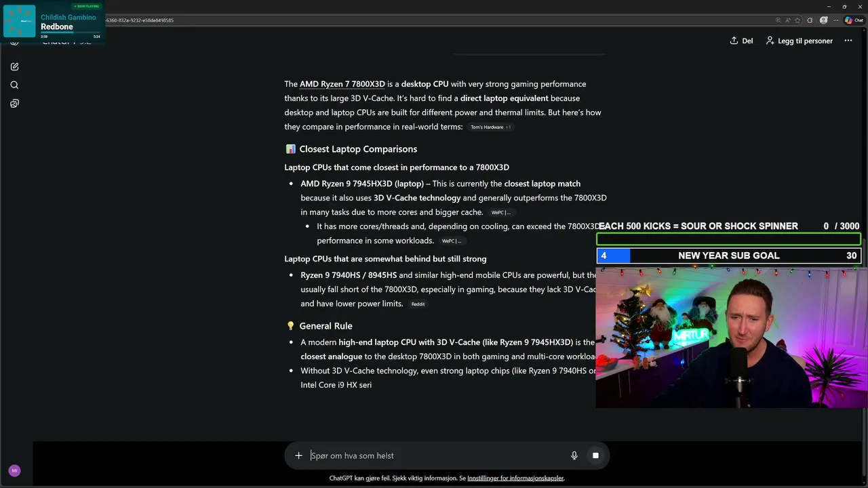
Task: Stop the response with the square button
Action: (x=595, y=455)
